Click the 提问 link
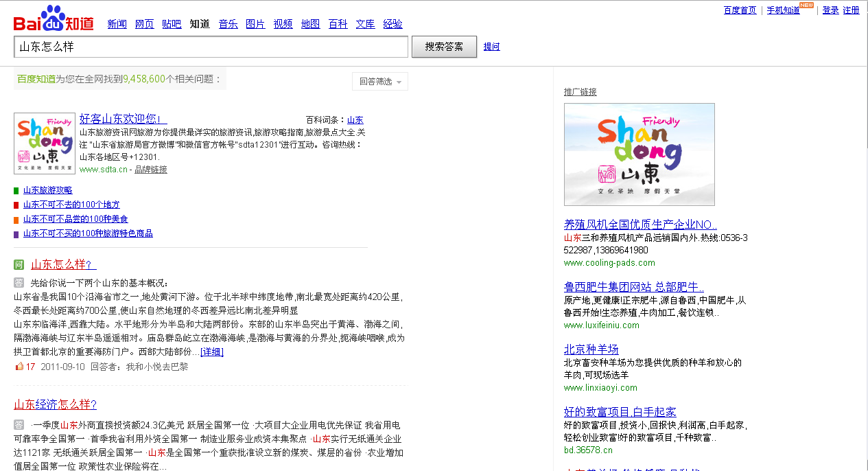The height and width of the screenshot is (471, 868). [492, 47]
